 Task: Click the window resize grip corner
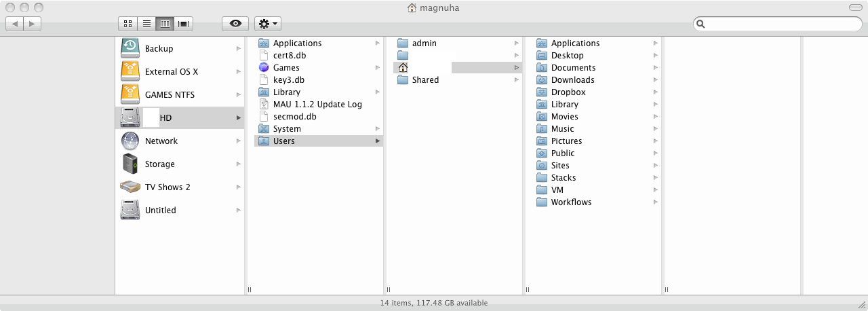[862, 305]
